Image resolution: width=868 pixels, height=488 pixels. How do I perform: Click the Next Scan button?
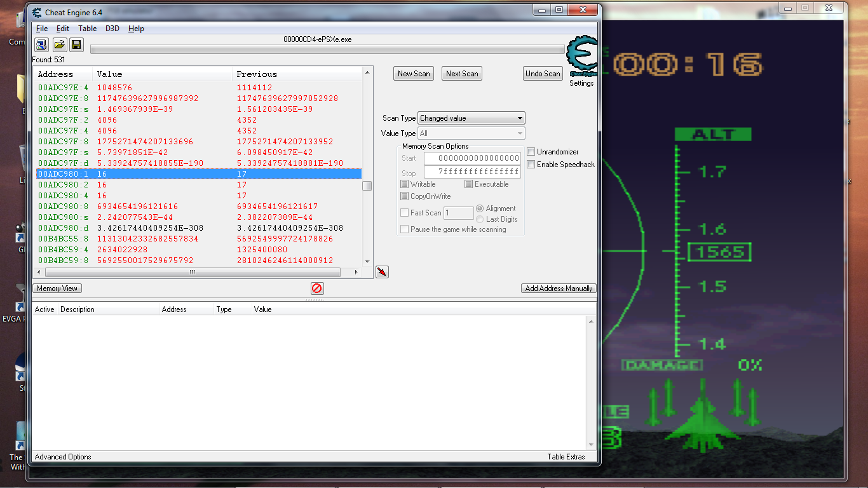click(461, 73)
